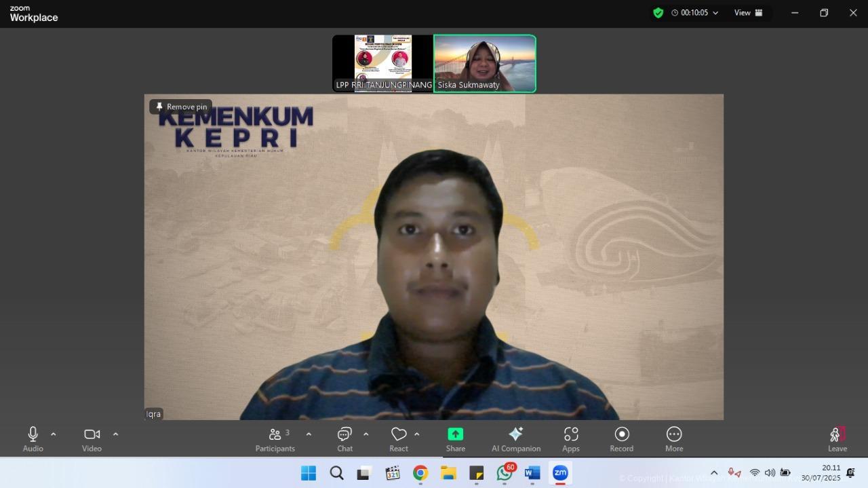Start recording the meeting

click(x=621, y=439)
